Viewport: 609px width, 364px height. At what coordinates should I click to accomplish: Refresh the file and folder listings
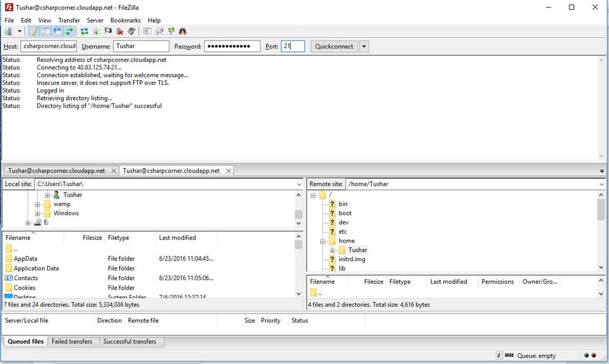pyautogui.click(x=84, y=31)
